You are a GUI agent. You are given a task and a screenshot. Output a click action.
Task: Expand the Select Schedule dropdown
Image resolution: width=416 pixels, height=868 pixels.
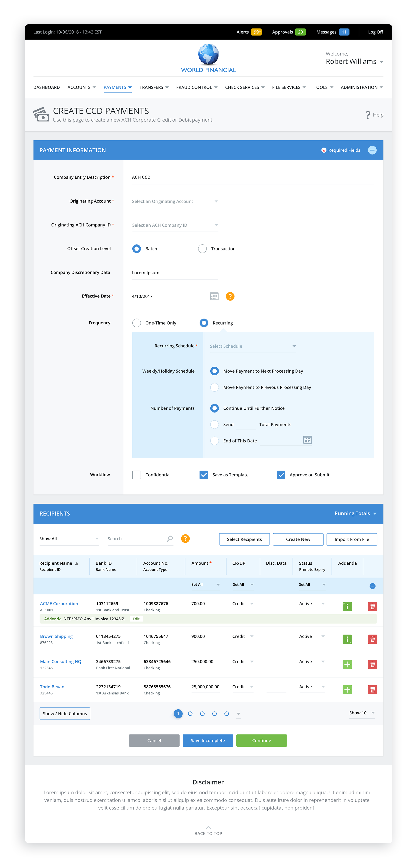(x=253, y=346)
